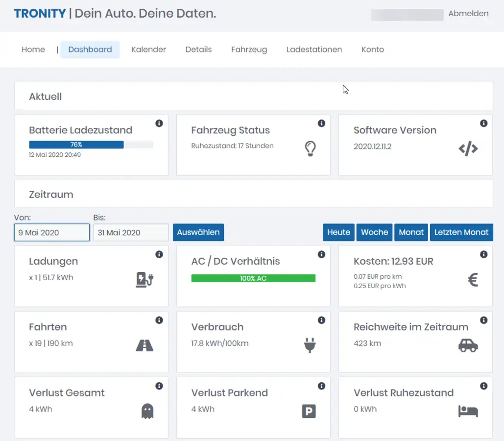
Task: Click the ghost icon in Verlust Gesamt card
Action: [x=147, y=411]
